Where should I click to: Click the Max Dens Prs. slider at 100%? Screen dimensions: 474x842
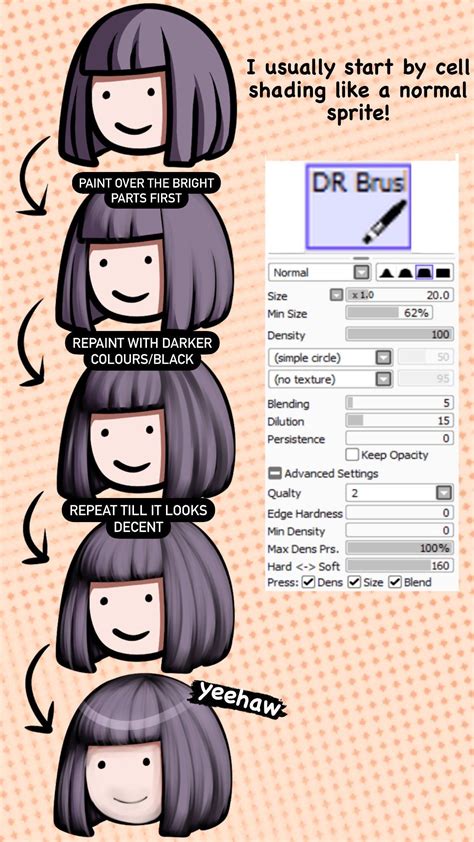(x=400, y=548)
